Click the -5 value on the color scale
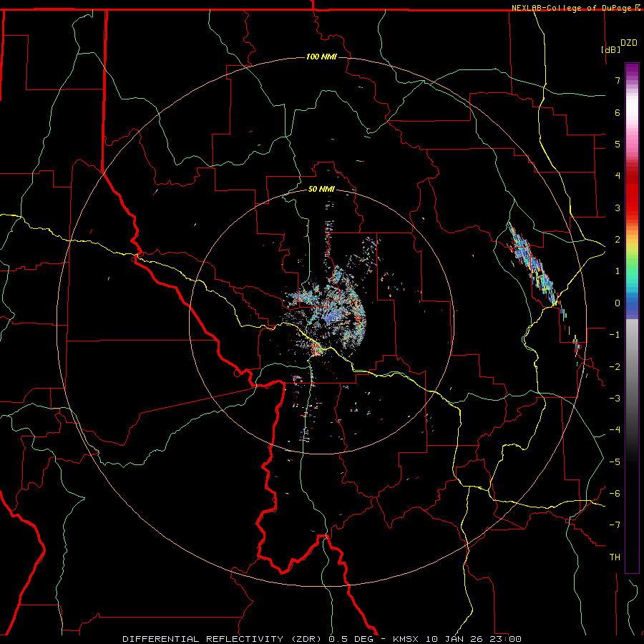Viewport: 644px width, 644px height. click(x=615, y=462)
